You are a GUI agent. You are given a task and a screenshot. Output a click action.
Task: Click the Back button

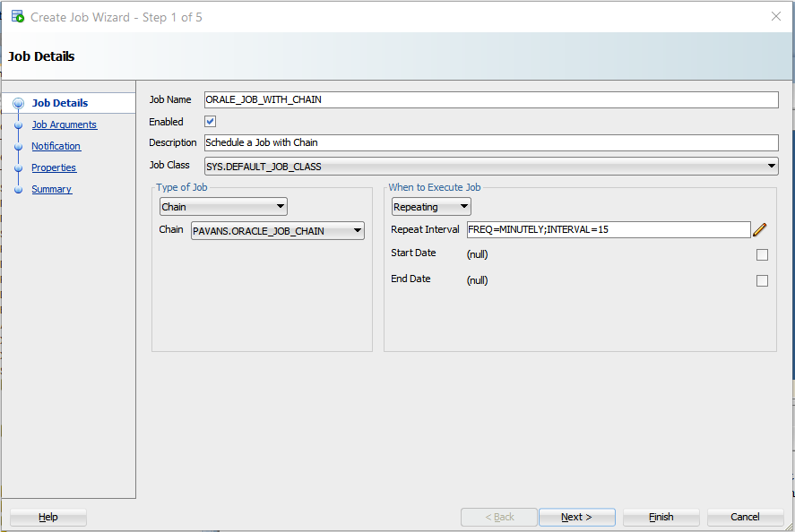point(499,518)
